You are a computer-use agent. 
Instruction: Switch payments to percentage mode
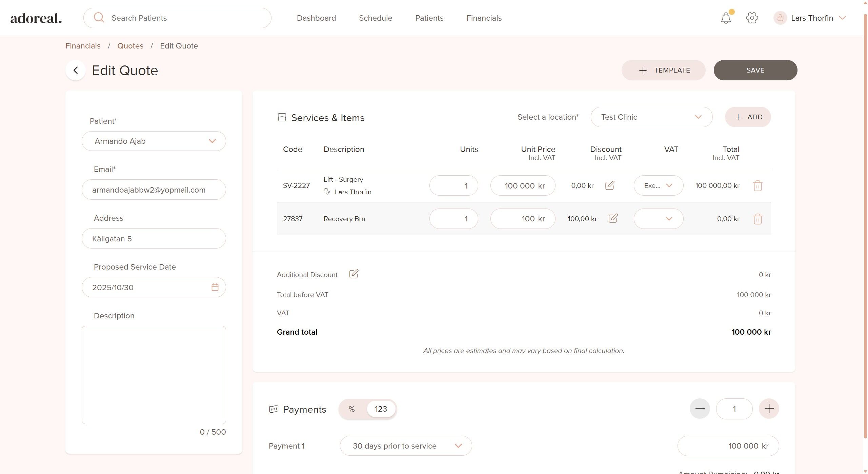(352, 409)
